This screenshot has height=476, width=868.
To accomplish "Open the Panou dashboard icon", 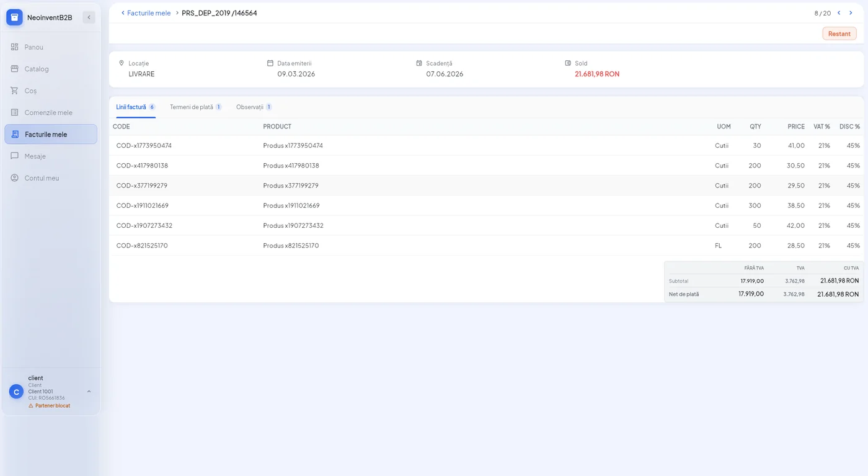I will (x=15, y=47).
